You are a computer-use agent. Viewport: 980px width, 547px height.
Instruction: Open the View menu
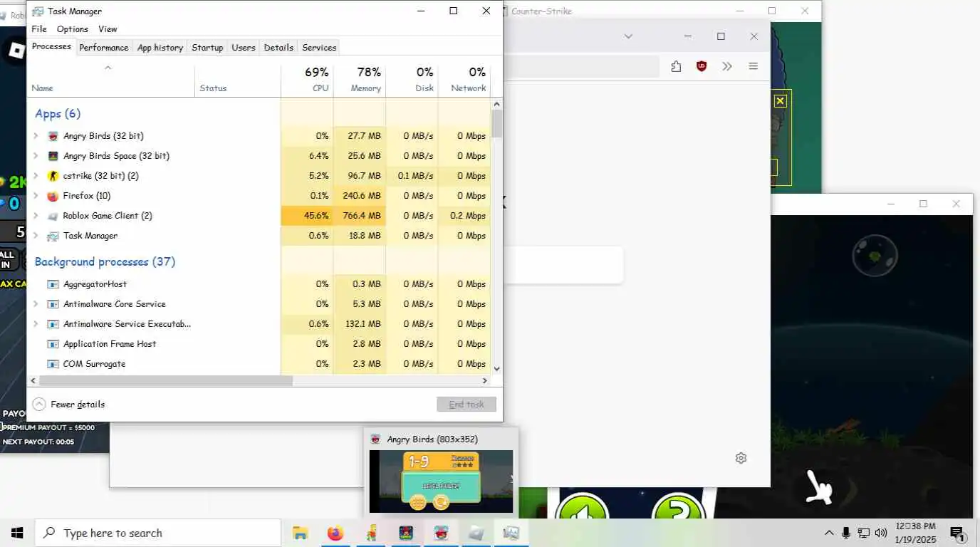108,29
